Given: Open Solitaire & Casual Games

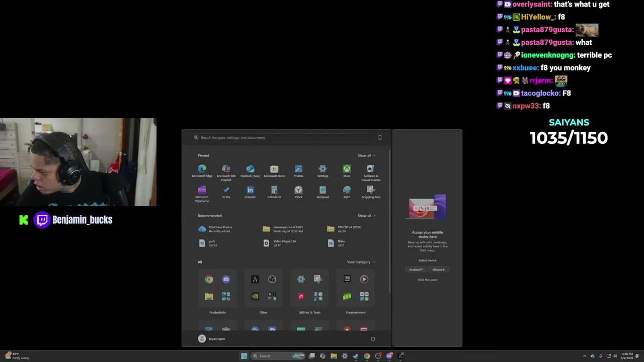Looking at the screenshot, I should (371, 172).
